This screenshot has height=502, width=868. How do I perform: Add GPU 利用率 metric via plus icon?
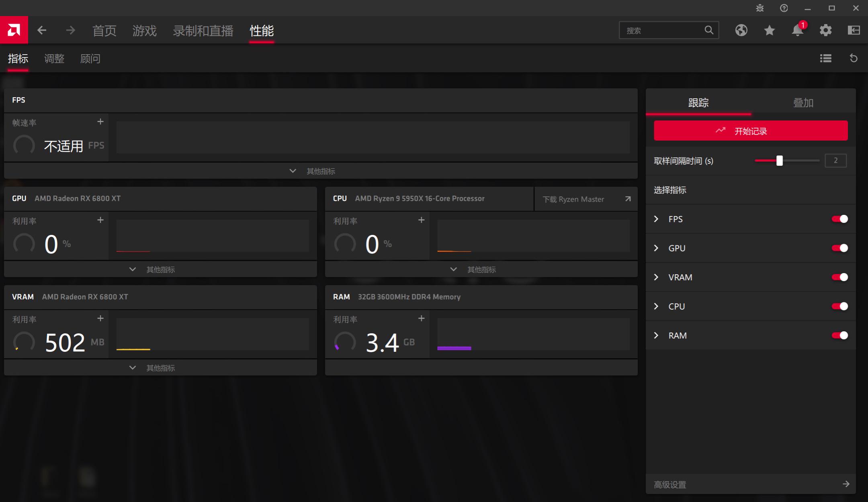point(100,220)
